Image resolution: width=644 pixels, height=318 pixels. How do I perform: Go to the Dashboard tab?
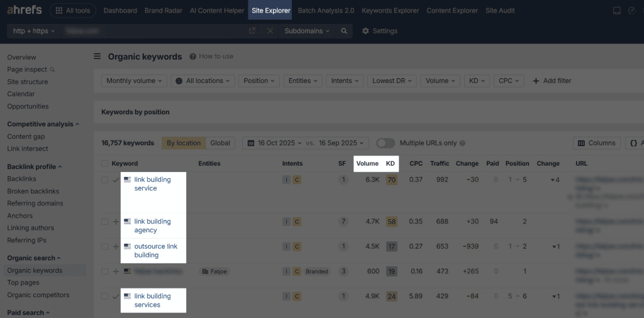120,11
